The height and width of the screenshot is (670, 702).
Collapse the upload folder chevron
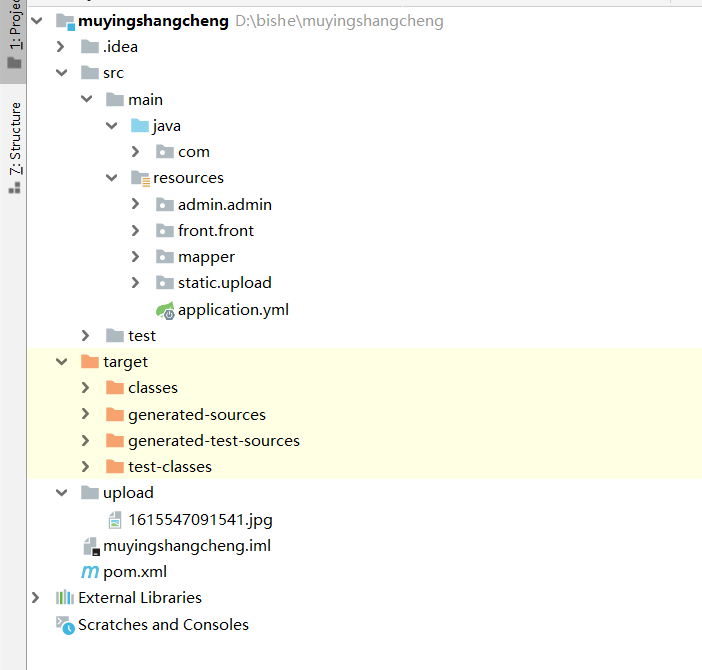(x=61, y=492)
